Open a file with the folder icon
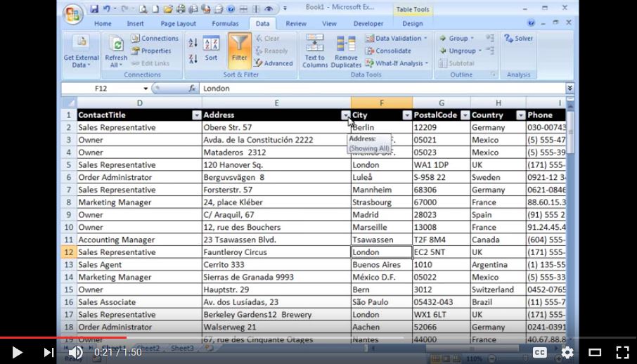This screenshot has height=364, width=637. 168,8
